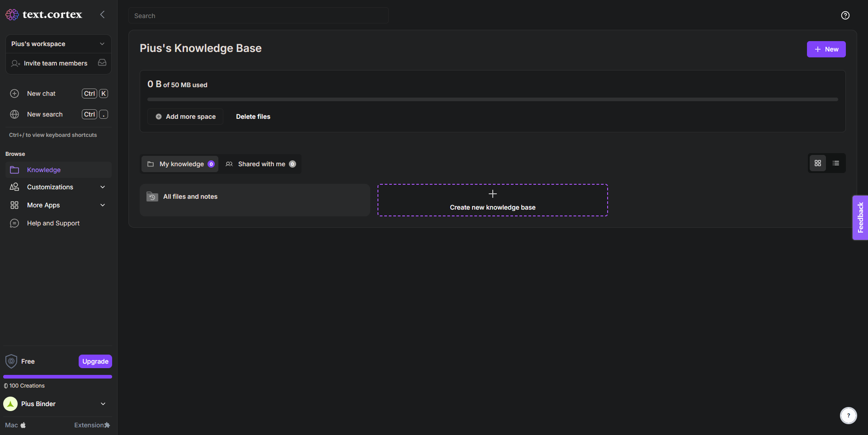
Task: Click the Search input field
Action: (x=258, y=16)
